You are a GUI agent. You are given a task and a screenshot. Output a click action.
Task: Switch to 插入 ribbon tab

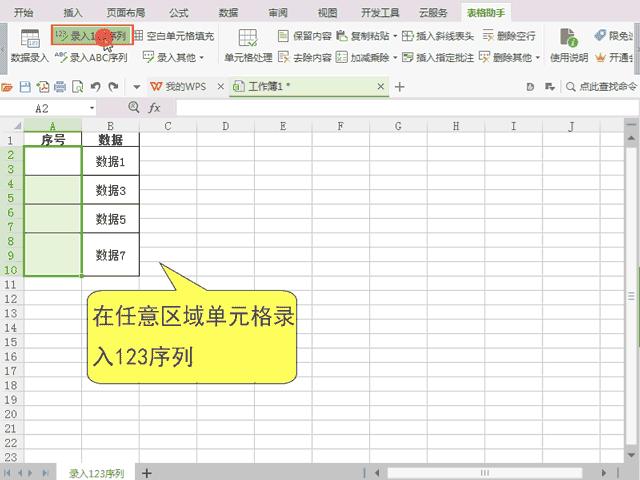[73, 13]
